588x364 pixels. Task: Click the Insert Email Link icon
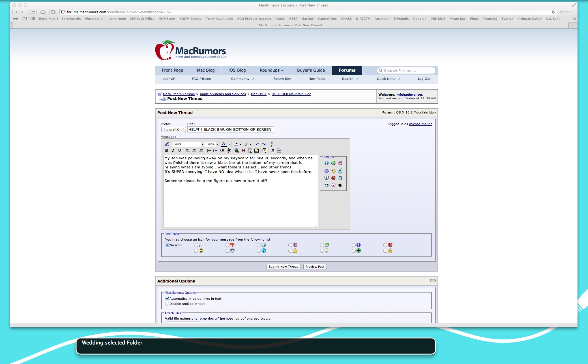250,151
